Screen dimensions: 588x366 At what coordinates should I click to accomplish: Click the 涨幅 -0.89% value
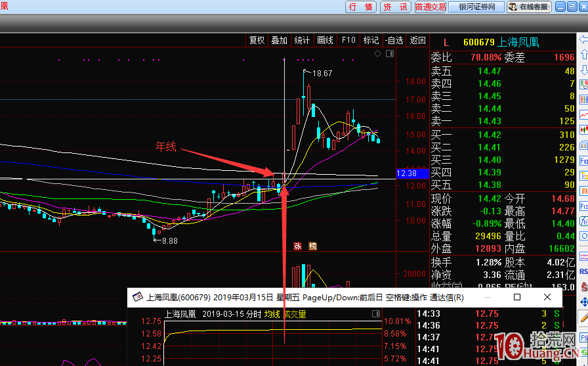487,223
